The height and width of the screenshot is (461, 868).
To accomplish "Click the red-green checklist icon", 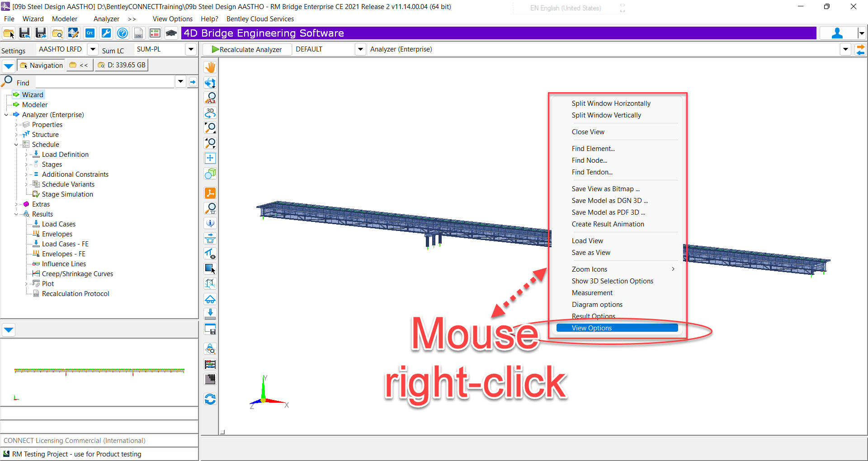I will click(155, 33).
